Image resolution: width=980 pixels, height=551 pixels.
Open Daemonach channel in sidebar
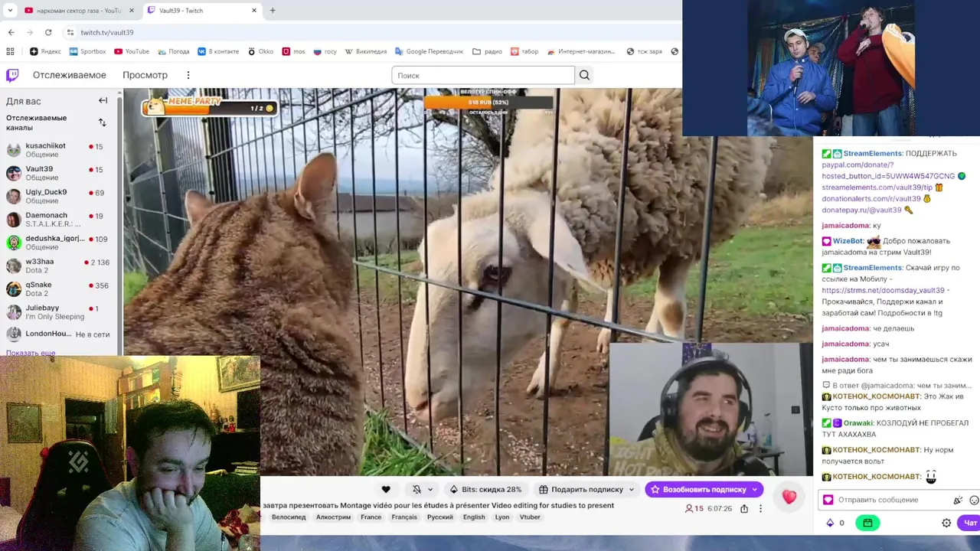coord(59,220)
